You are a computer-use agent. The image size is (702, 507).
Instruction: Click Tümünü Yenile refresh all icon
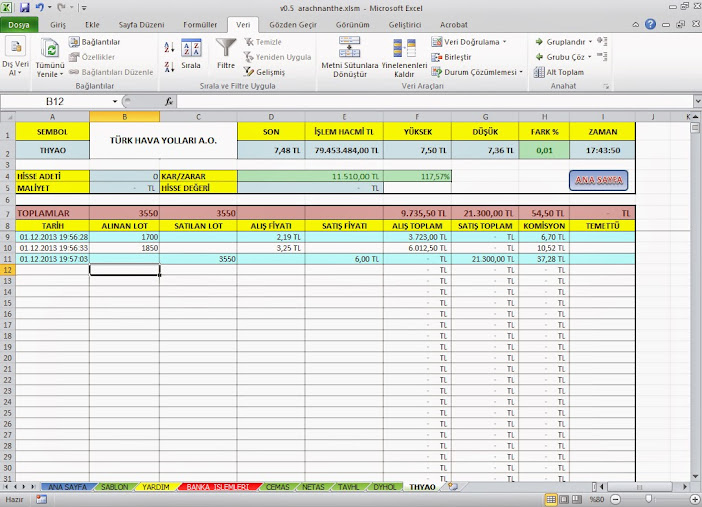click(50, 48)
